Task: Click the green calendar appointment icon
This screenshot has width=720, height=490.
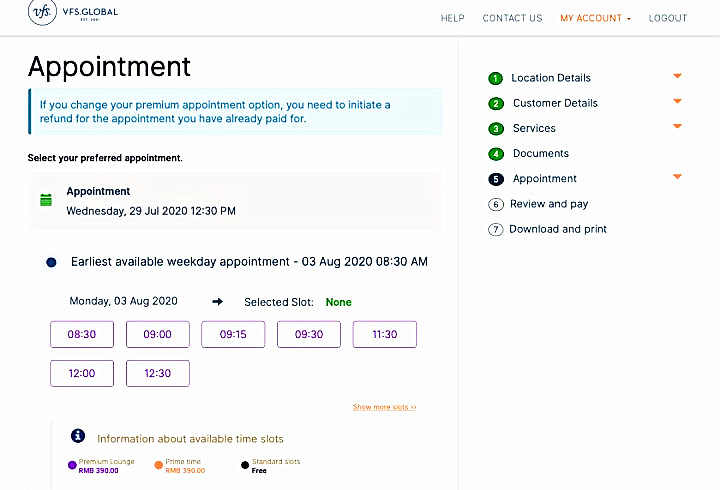Action: (x=46, y=200)
